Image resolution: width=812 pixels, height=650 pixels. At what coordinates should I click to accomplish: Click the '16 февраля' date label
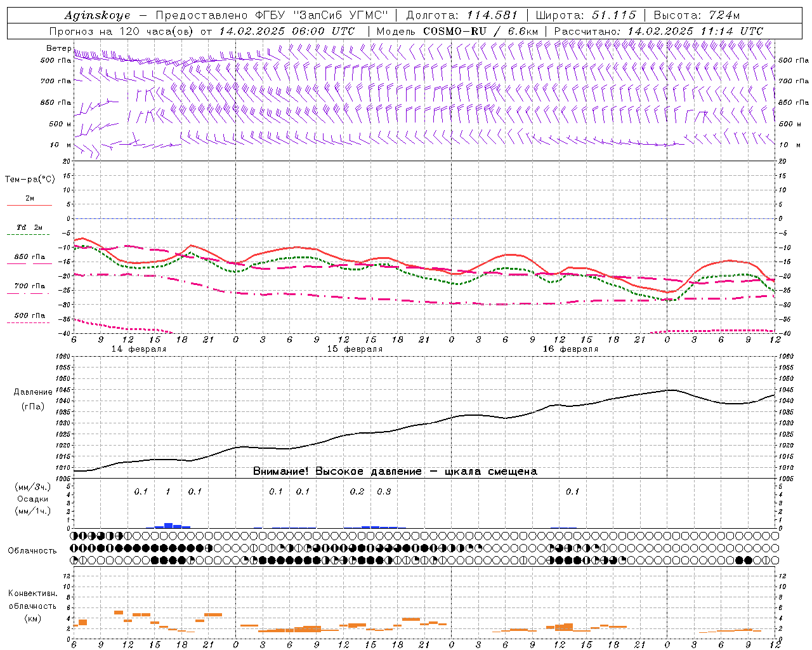[570, 349]
